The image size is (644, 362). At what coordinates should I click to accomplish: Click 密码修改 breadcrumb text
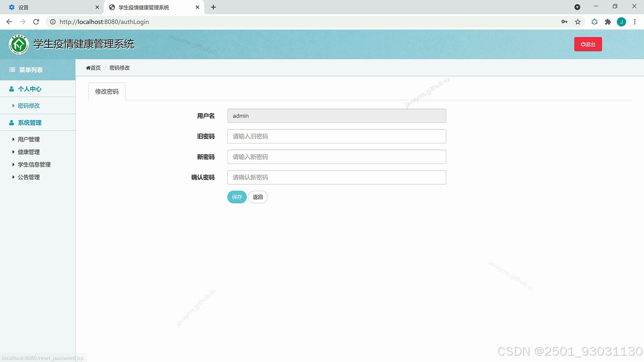[x=119, y=68]
